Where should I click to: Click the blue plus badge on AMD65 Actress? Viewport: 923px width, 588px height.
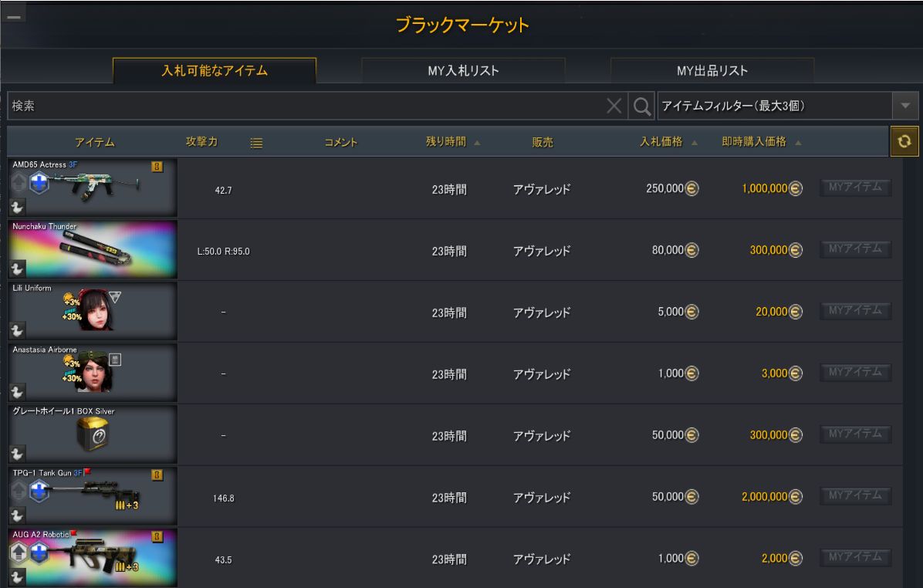point(39,183)
